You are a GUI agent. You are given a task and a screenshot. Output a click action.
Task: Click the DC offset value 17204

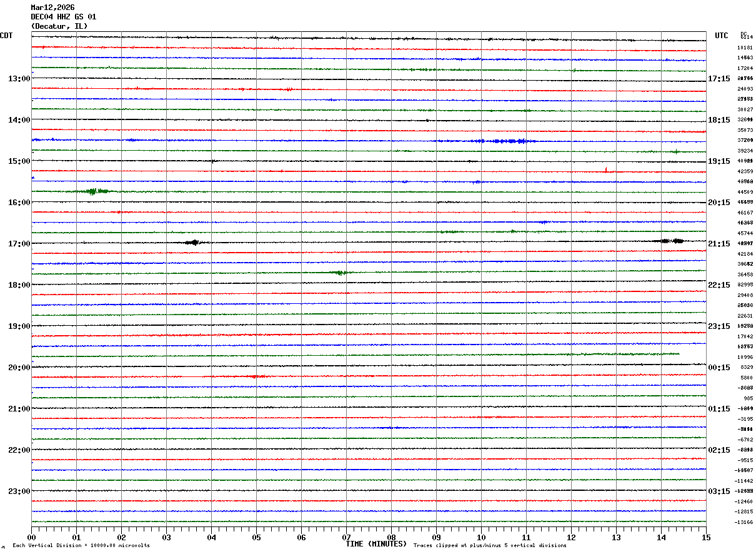[745, 68]
